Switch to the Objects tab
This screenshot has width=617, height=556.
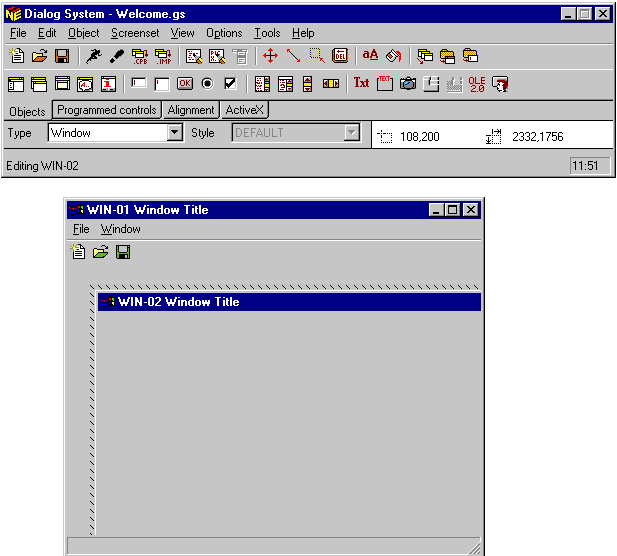tap(28, 111)
